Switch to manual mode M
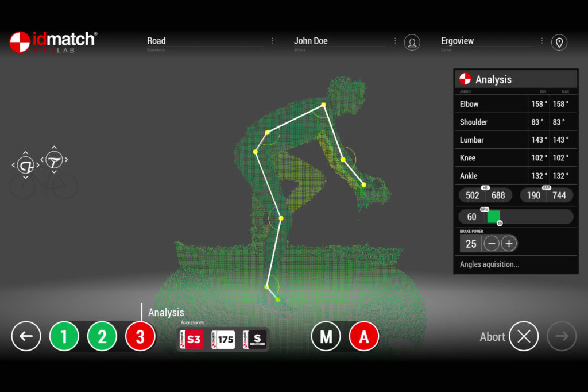 [x=326, y=336]
